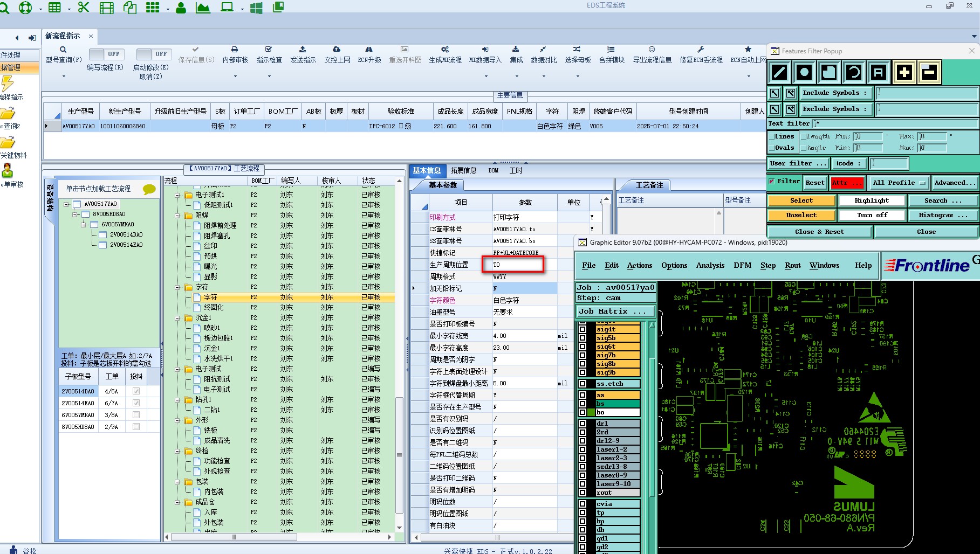Toggle the 编写流程 OFF switch
The height and width of the screenshot is (554, 980).
pyautogui.click(x=106, y=54)
